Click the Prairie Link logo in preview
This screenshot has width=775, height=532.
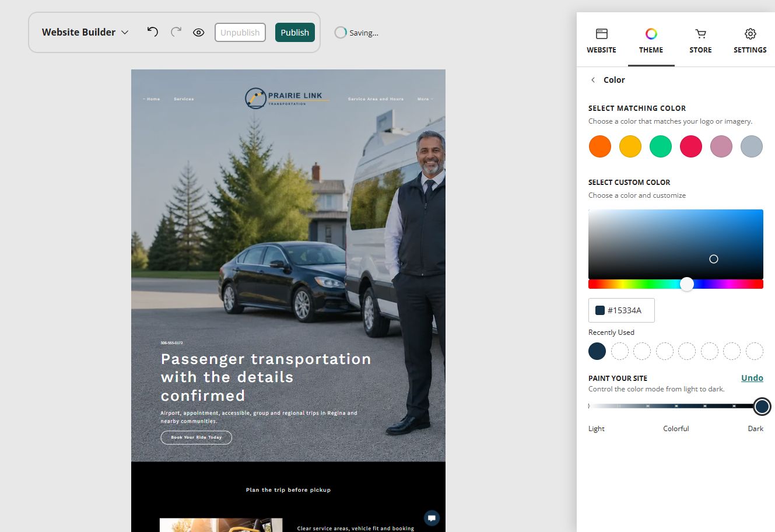[287, 99]
